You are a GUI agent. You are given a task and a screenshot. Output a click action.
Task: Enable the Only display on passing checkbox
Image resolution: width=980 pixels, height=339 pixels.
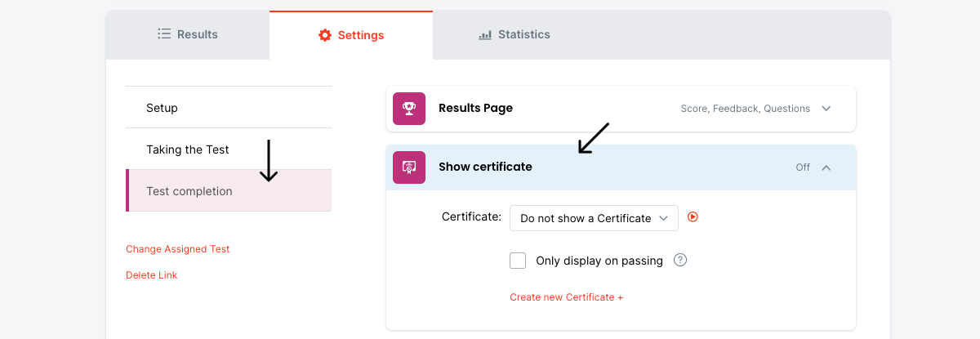(x=518, y=261)
